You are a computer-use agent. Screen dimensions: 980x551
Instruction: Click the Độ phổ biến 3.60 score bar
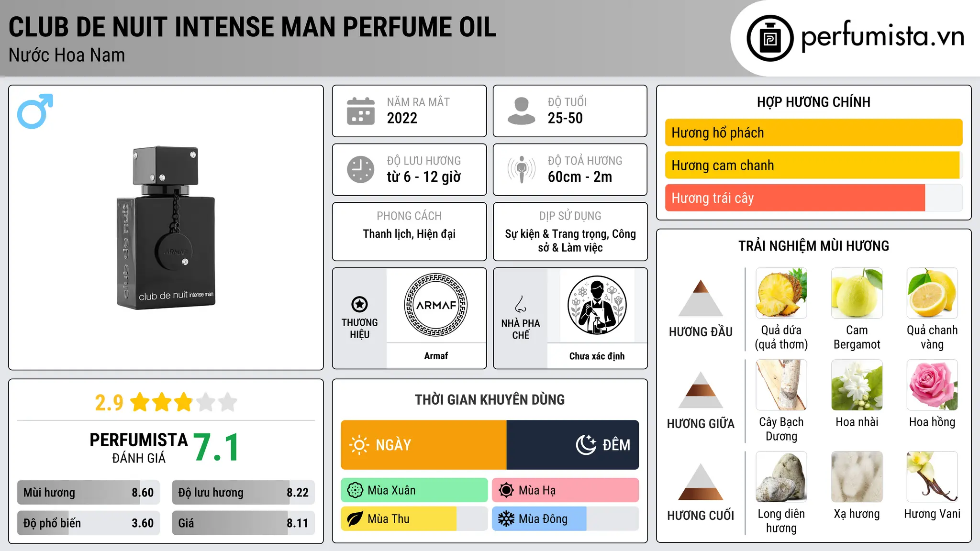click(x=89, y=523)
